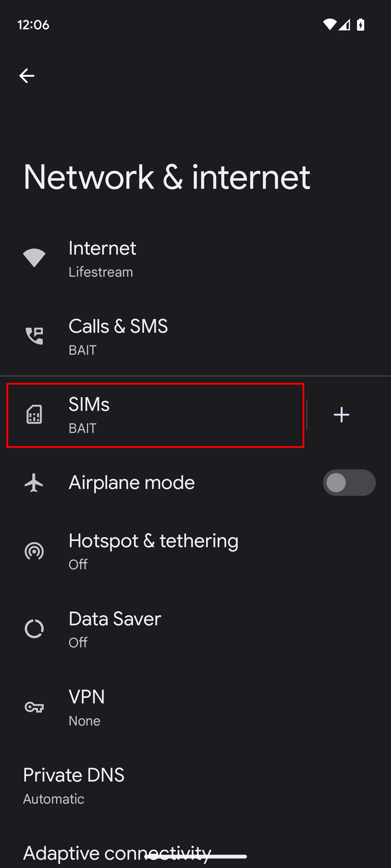Open Data Saver settings

[115, 629]
